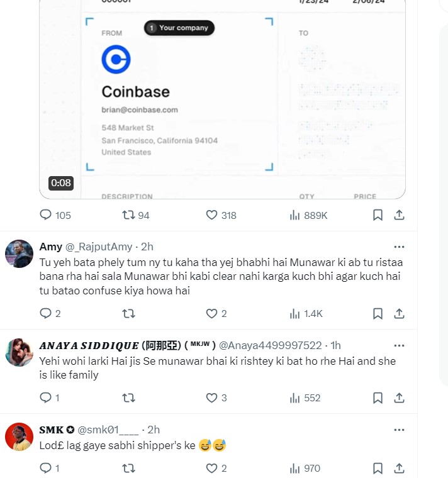Open SMK's profile avatar

pos(19,436)
